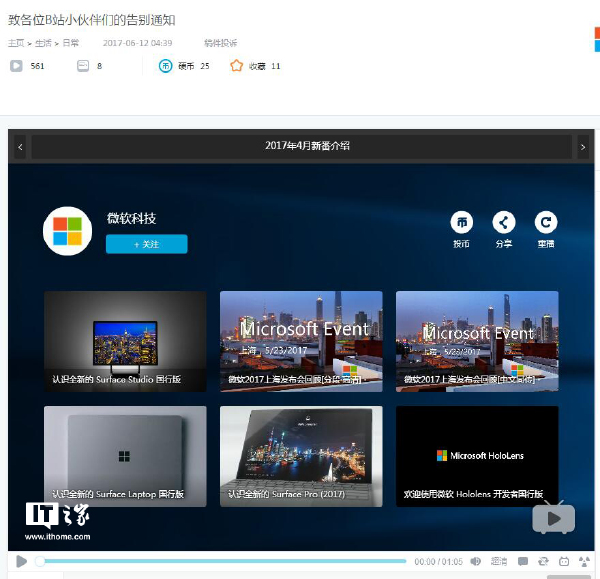Click the 生活 breadcrumb link

coord(43,43)
